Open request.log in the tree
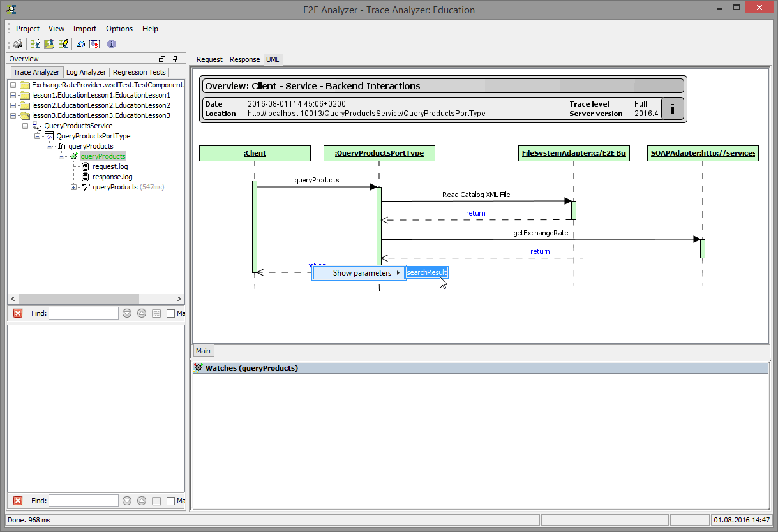Screen dimensions: 778x532 (x=110, y=166)
